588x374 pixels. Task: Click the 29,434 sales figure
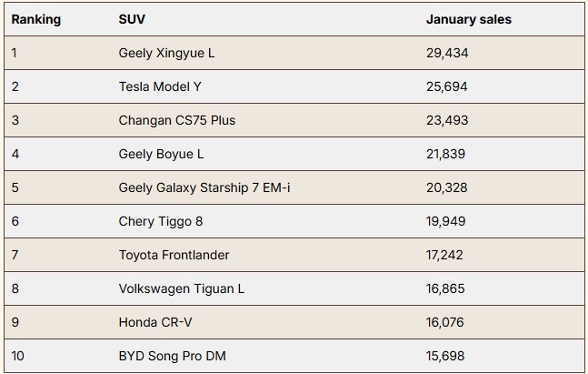(x=447, y=53)
